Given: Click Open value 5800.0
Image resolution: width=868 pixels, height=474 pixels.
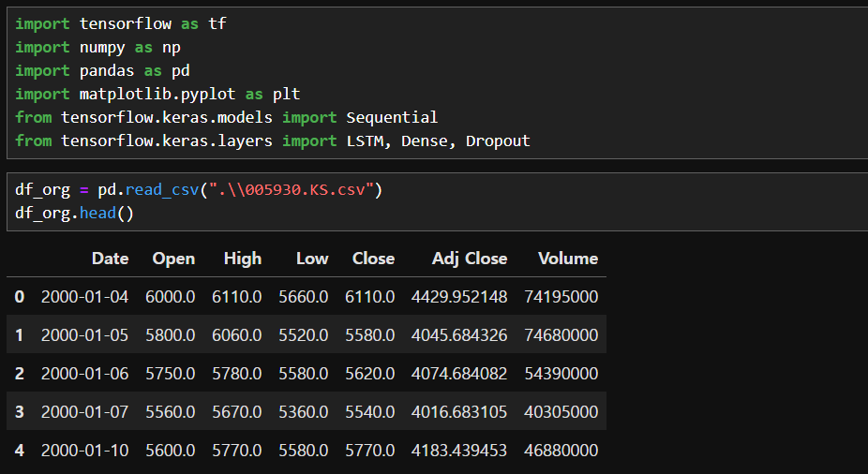Looking at the screenshot, I should point(171,335).
